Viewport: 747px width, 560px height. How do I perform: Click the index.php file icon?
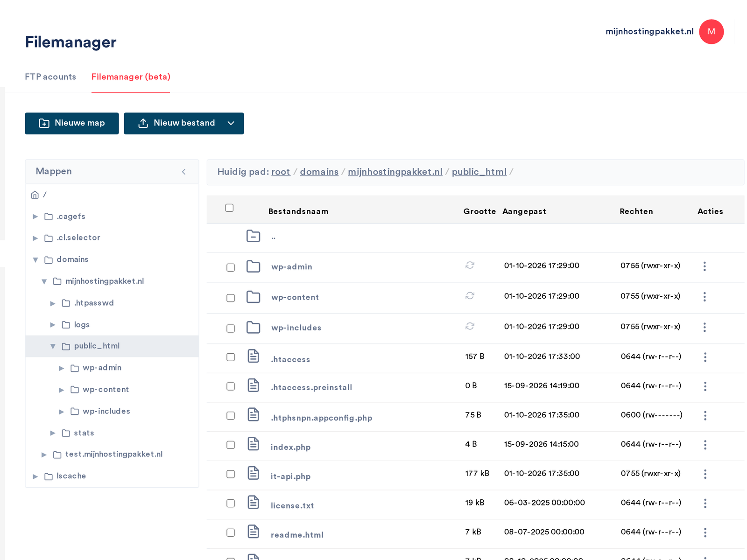tap(253, 444)
